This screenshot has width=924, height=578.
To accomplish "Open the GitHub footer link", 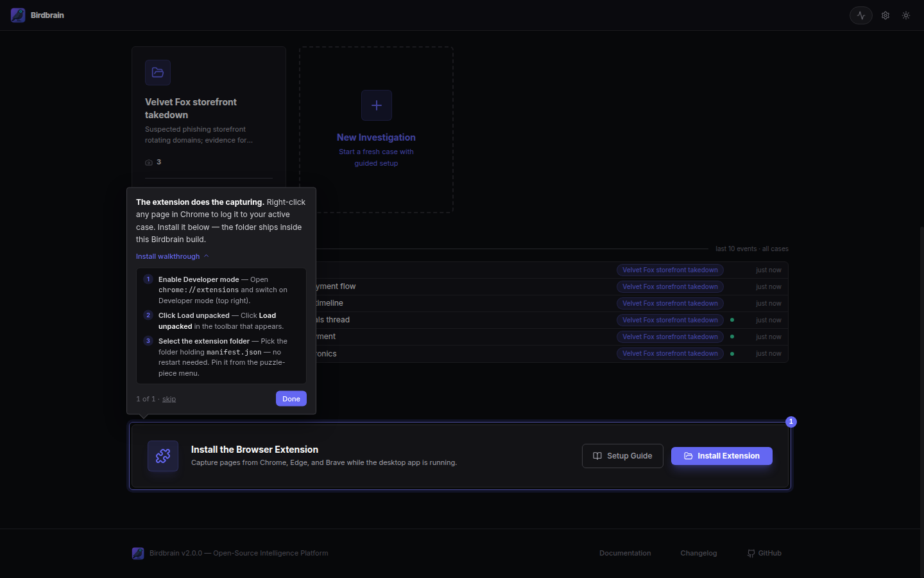I will pyautogui.click(x=764, y=553).
